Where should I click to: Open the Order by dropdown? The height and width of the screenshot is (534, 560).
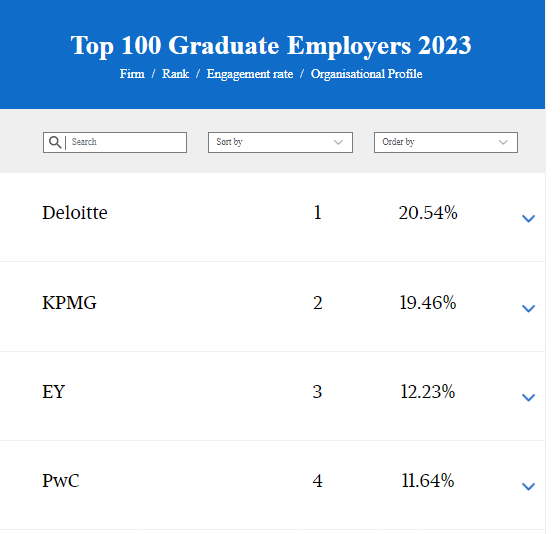point(446,142)
